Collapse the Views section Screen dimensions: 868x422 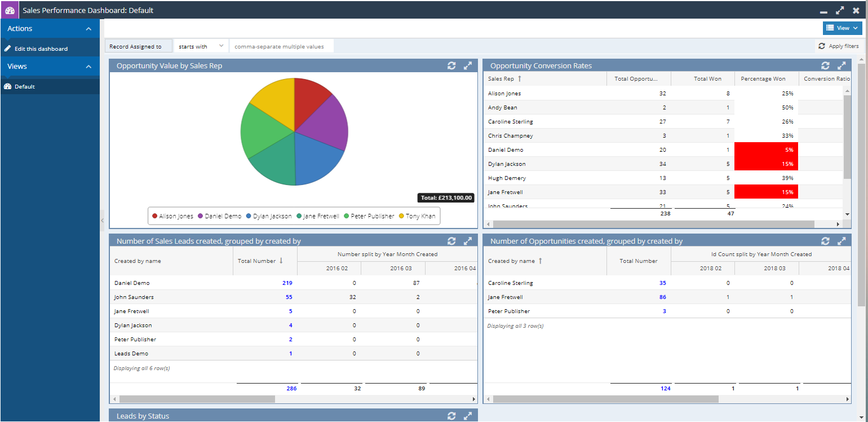(x=88, y=67)
